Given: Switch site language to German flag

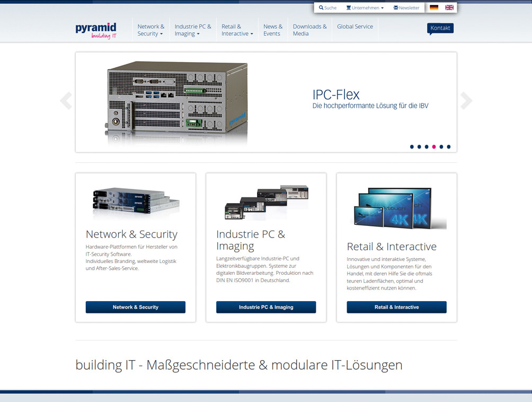Looking at the screenshot, I should pos(434,7).
